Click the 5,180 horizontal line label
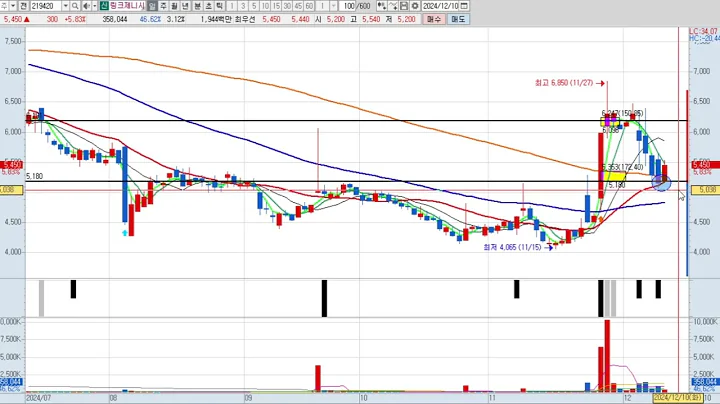This screenshot has width=720, height=404. (x=34, y=176)
